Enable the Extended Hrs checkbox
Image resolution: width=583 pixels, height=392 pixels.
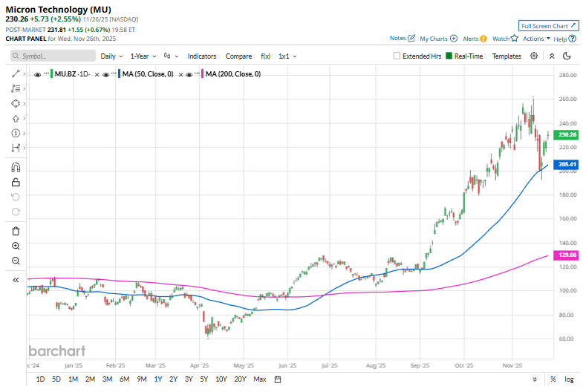(x=397, y=56)
